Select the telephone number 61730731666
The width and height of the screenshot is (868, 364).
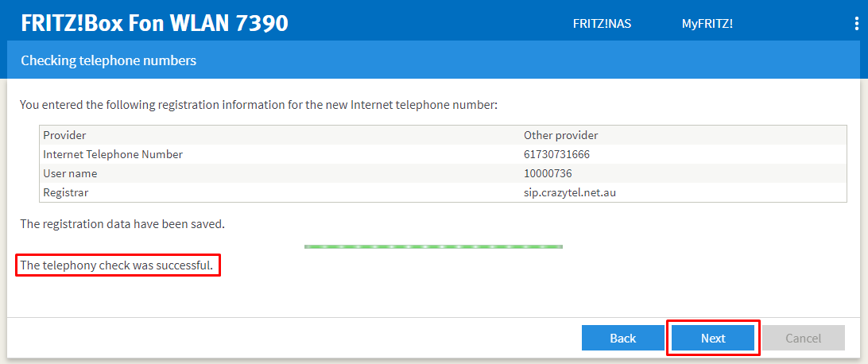pos(556,154)
